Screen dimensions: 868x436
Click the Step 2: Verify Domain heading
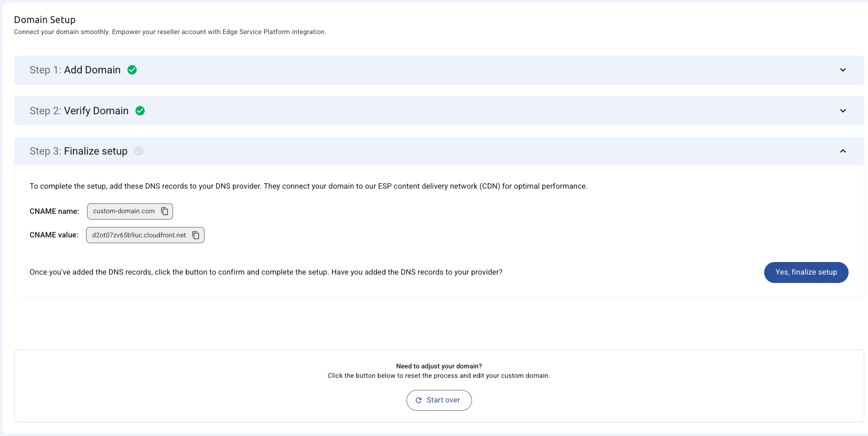pos(79,111)
